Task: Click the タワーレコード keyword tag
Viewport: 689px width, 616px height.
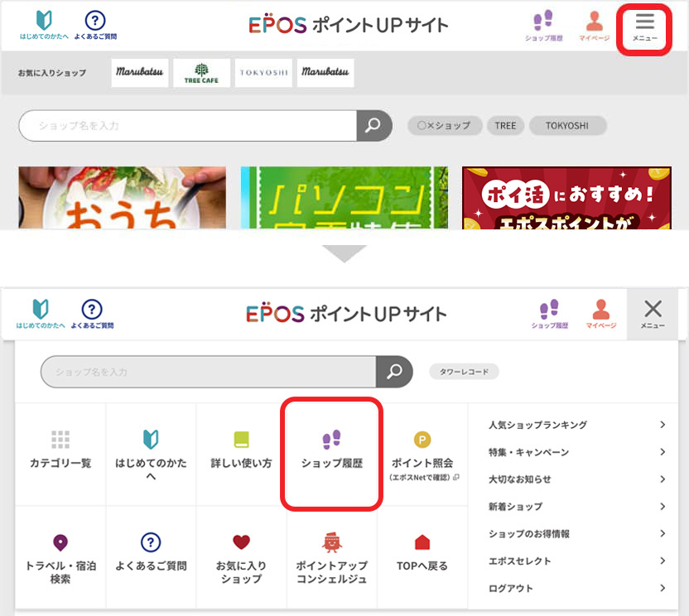Action: 464,372
